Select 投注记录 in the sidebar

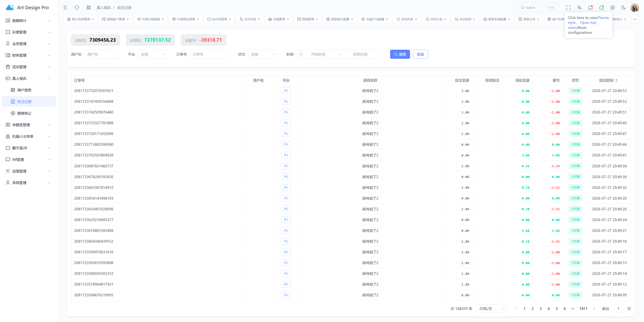(x=29, y=102)
